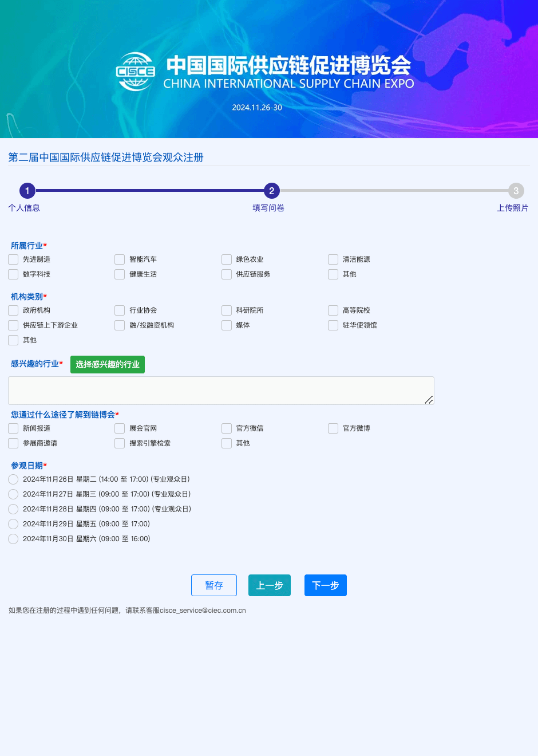Viewport: 538px width, 756px height.
Task: Choose 2024年11月27日 星期三 visit date
Action: (13, 494)
